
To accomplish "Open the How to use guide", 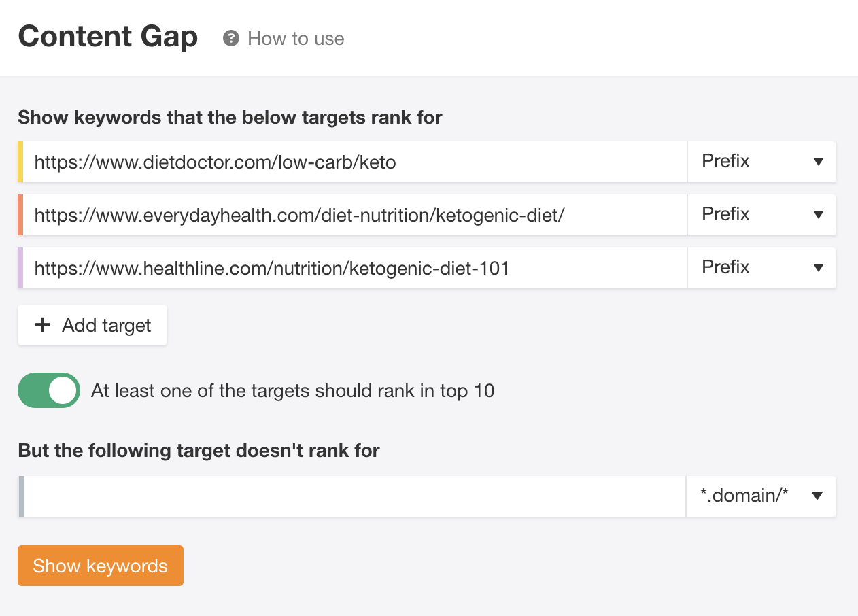I will click(x=295, y=39).
